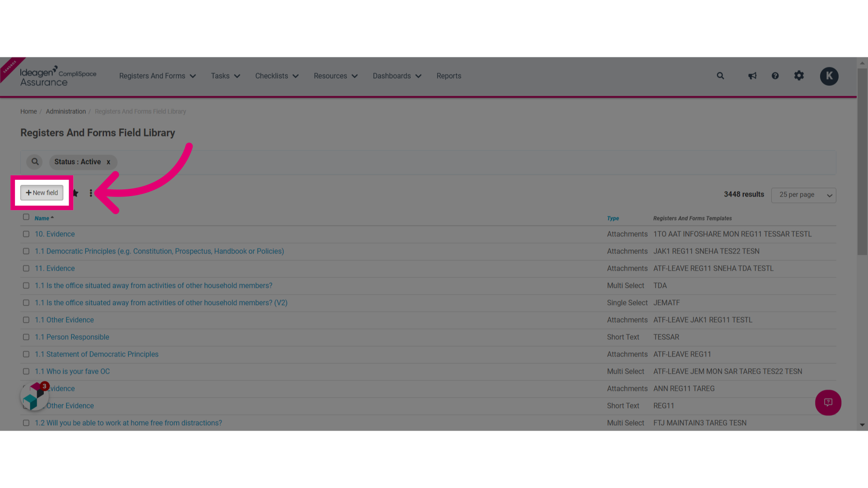Screen dimensions: 868x488
Task: Sort by Name column header
Action: coord(44,218)
